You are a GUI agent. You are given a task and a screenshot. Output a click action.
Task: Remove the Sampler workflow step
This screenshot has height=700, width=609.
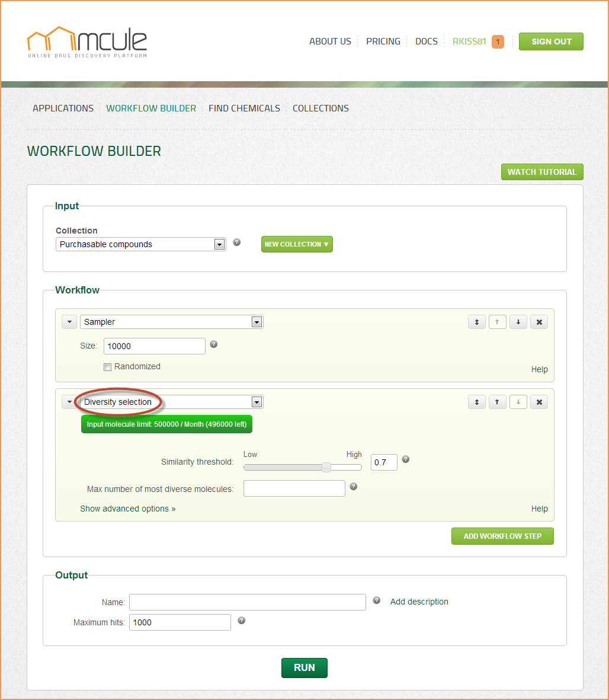pos(539,322)
